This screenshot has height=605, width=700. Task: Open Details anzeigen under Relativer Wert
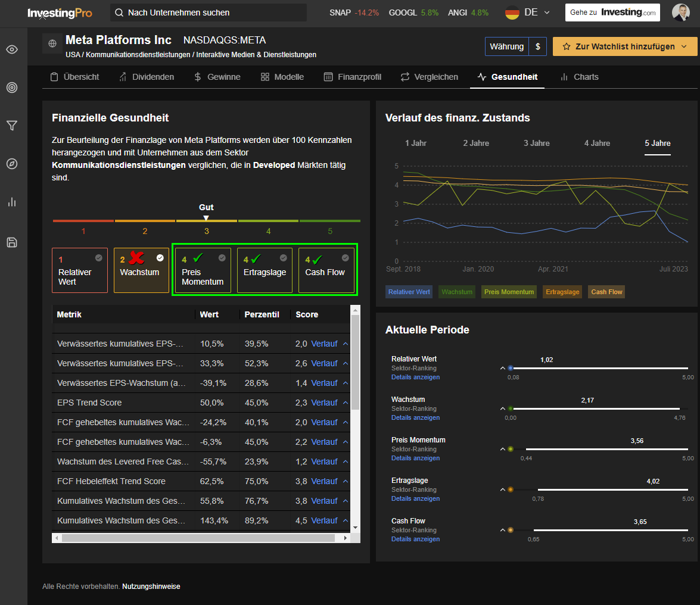pyautogui.click(x=416, y=377)
